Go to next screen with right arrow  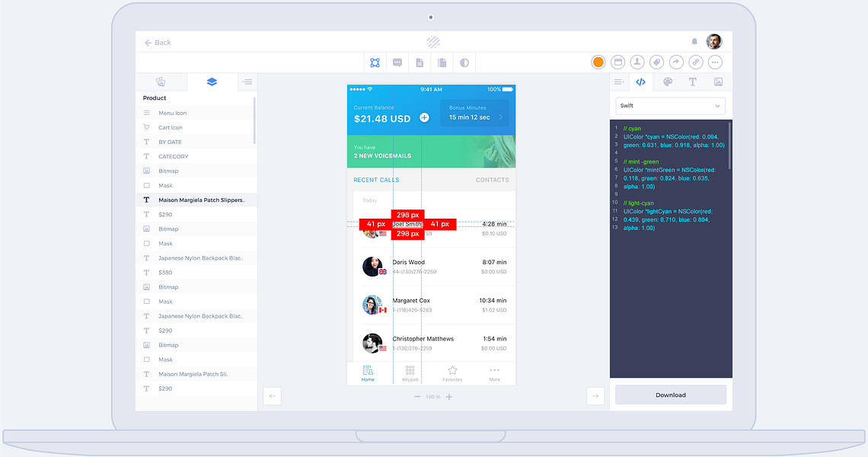[x=595, y=396]
